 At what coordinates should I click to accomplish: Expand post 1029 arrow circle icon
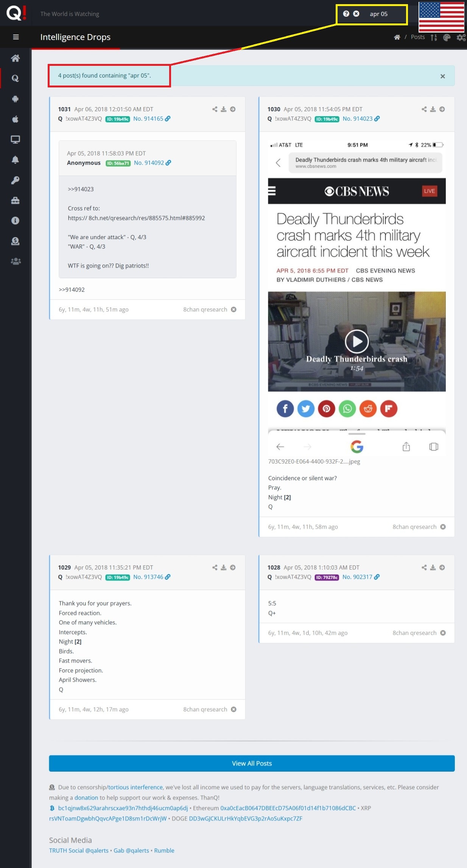click(x=233, y=568)
